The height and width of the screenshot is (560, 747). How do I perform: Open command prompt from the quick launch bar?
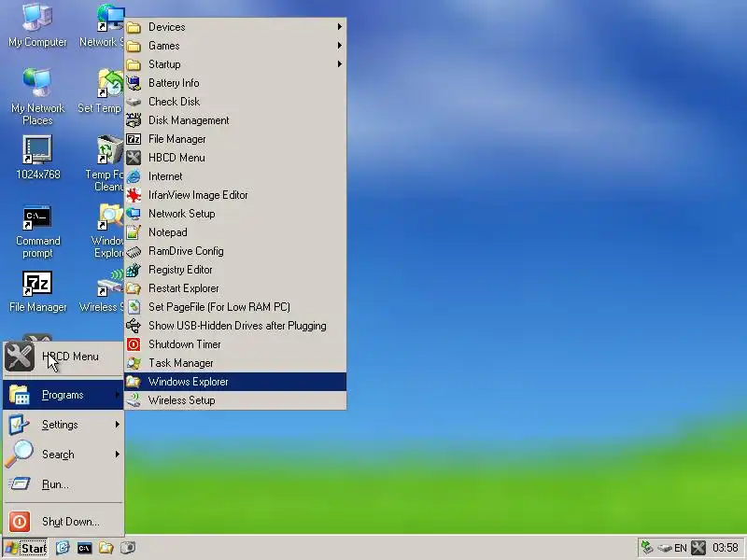[84, 548]
